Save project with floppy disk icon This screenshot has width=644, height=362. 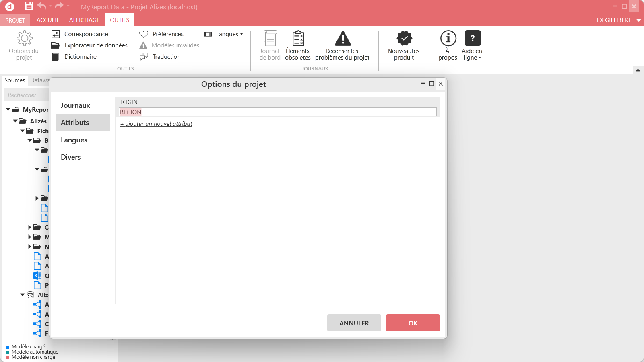29,6
